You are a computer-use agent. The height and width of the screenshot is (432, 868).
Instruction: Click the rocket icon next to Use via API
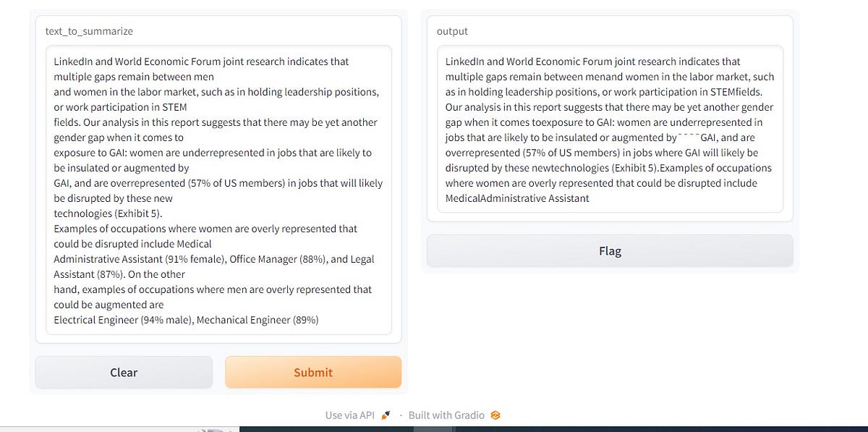(385, 415)
